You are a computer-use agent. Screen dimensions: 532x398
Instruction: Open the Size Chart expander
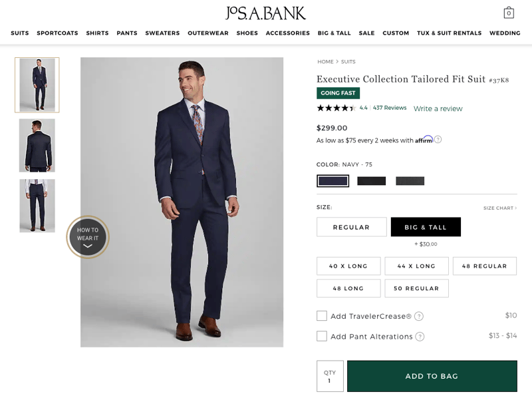pos(499,208)
